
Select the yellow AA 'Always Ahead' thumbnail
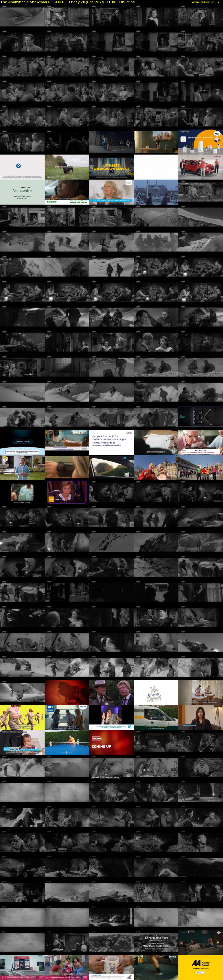click(x=200, y=967)
